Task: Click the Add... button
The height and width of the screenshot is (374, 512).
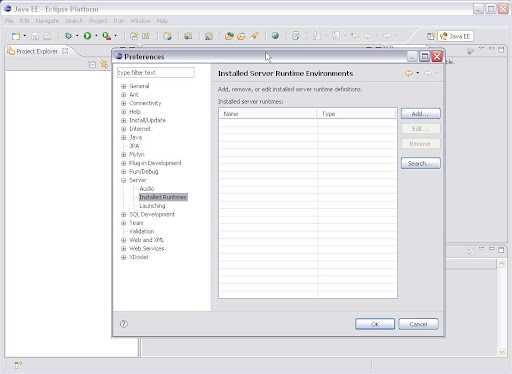Action: [420, 114]
